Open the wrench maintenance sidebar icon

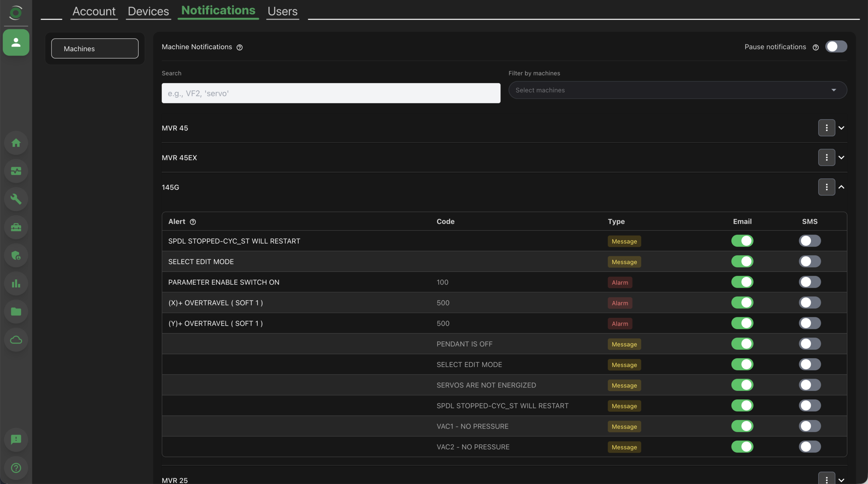(x=16, y=199)
